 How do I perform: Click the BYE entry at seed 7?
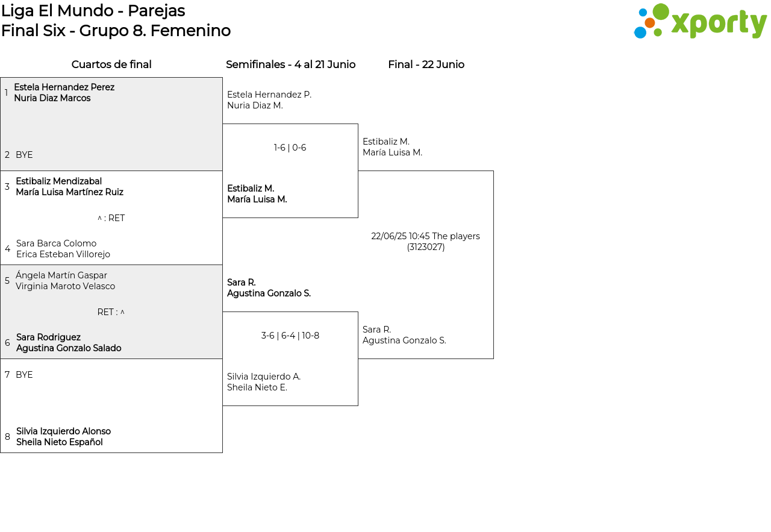click(24, 375)
